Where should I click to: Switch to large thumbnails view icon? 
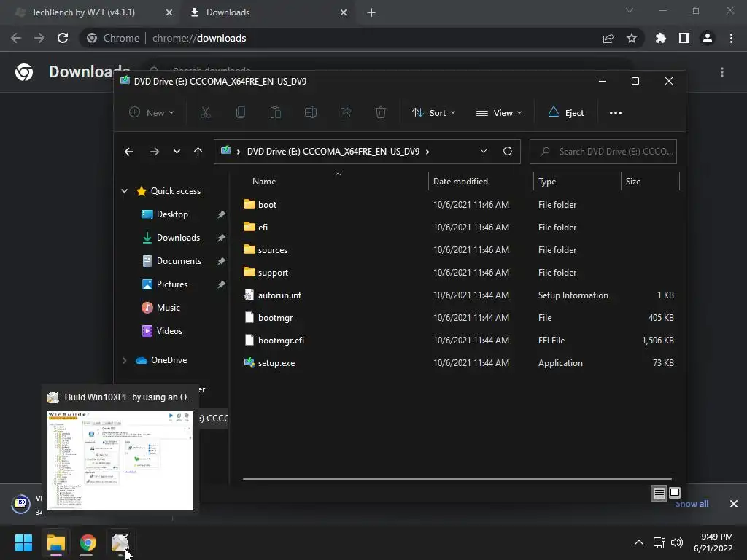pyautogui.click(x=675, y=494)
